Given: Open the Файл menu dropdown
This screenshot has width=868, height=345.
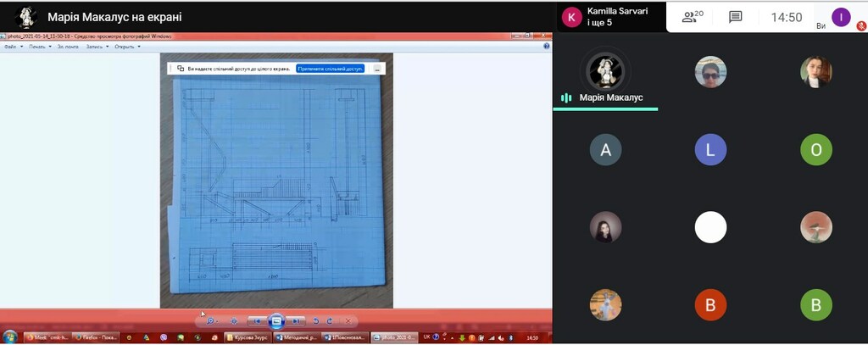Looking at the screenshot, I should (x=12, y=47).
